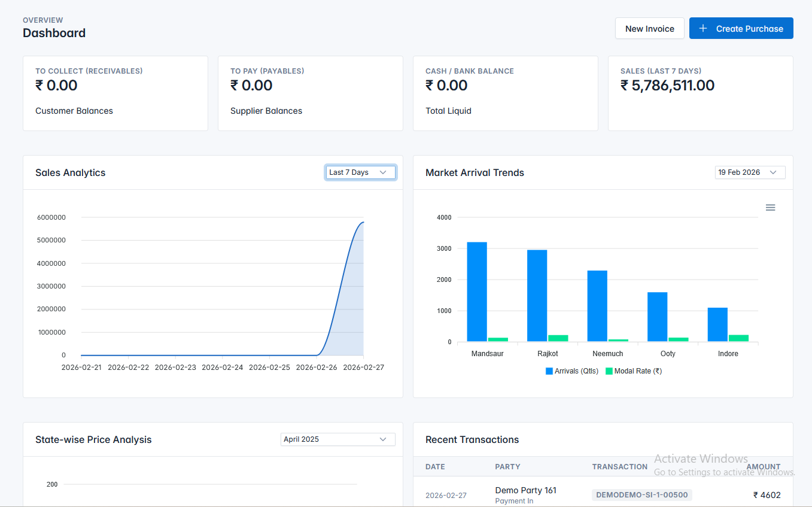Toggle the Modal Rate (₹) legend item
Screen dimensions: 812x507
[x=633, y=371]
